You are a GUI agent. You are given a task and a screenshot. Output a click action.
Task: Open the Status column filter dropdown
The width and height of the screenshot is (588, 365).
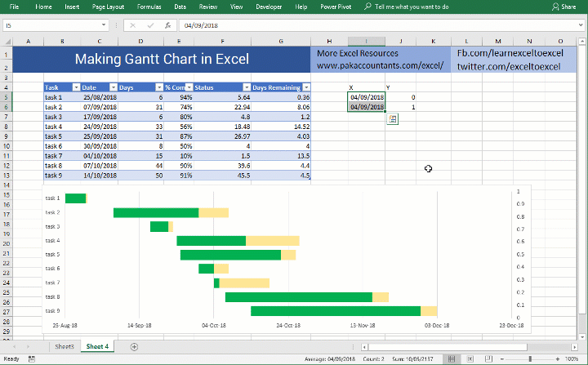coord(247,87)
